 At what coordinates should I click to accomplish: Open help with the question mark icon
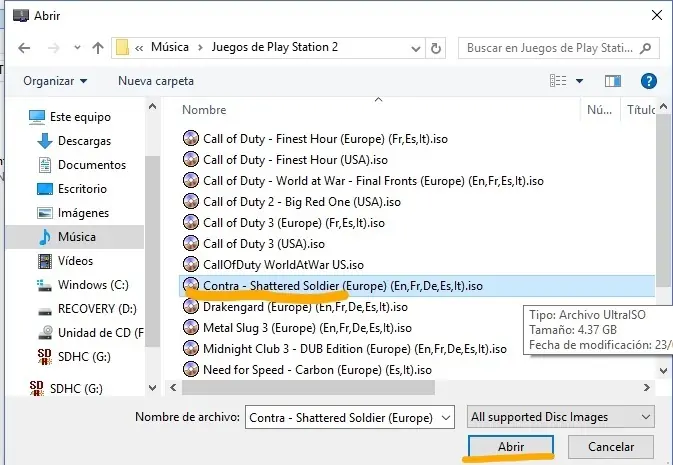coord(649,81)
